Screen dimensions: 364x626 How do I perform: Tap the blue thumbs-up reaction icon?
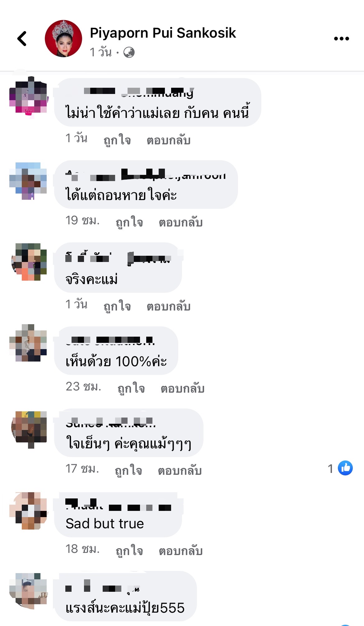tap(345, 468)
